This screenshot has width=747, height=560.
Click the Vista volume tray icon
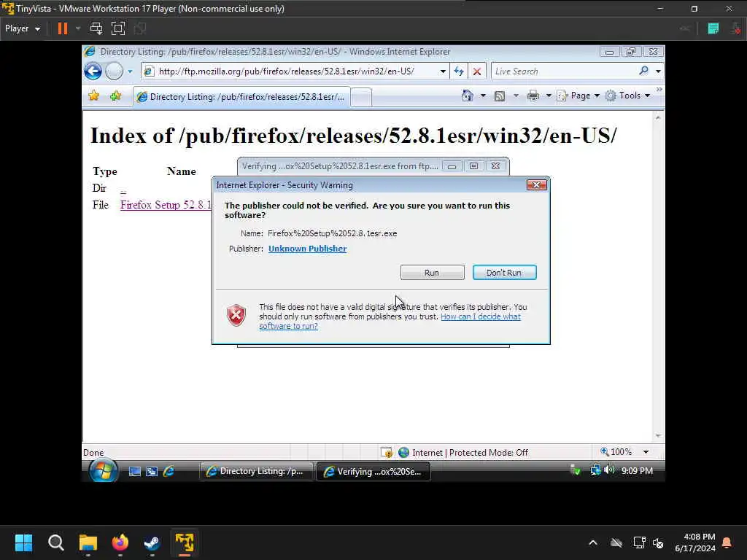tap(609, 470)
